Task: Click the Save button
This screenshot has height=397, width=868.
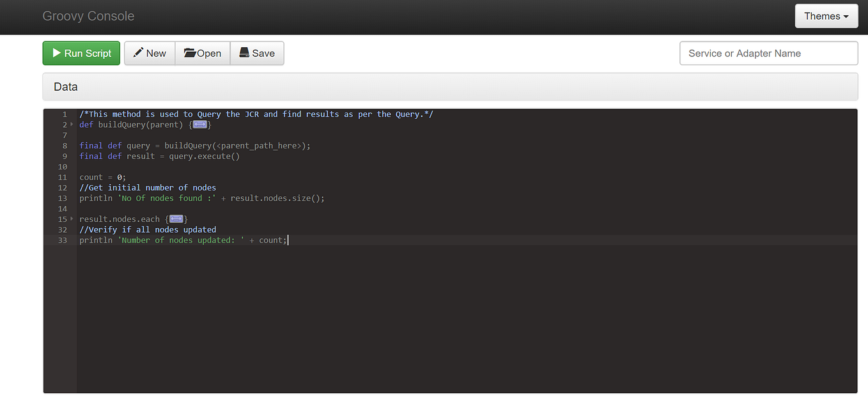Action: (x=257, y=54)
